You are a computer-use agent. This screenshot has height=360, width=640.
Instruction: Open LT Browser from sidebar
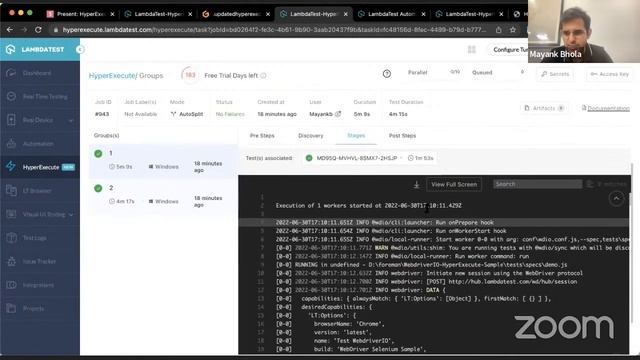point(37,191)
